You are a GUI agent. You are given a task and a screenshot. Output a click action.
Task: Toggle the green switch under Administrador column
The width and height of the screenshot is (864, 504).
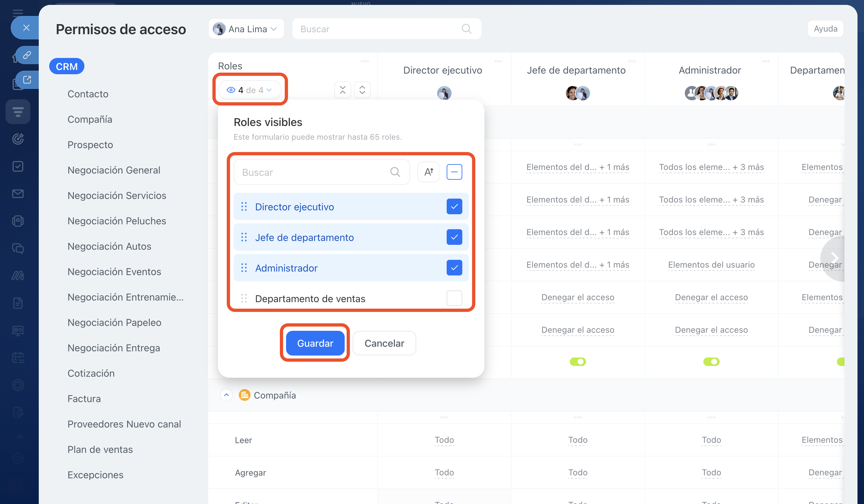click(x=711, y=362)
